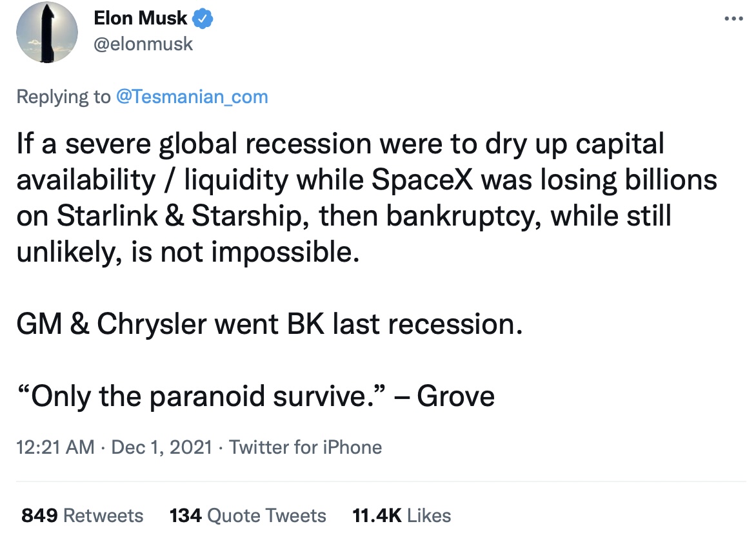Click the GM & Chrysler sentence
The image size is (756, 544).
point(270,324)
